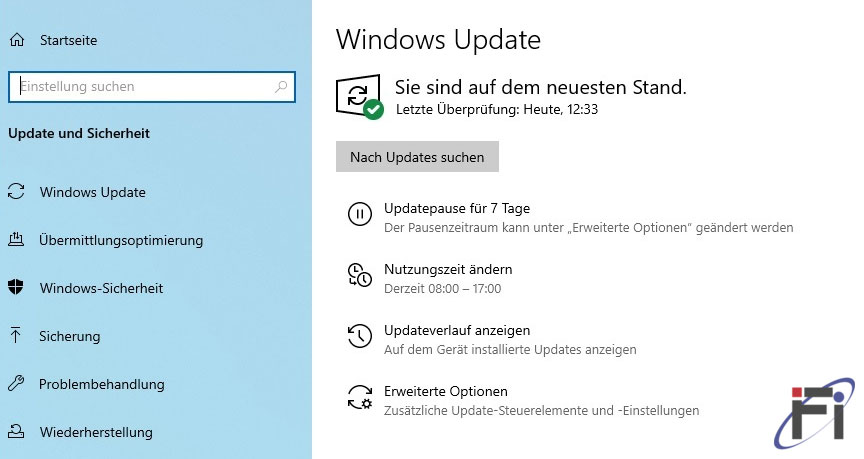
Task: Click the Übermittlungsoptimierung sidebar icon
Action: click(16, 239)
